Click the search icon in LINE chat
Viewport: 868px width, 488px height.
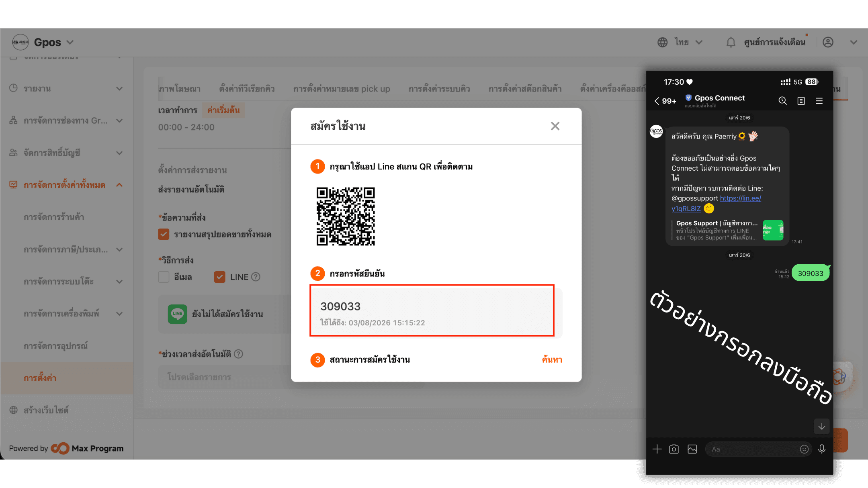click(x=782, y=100)
